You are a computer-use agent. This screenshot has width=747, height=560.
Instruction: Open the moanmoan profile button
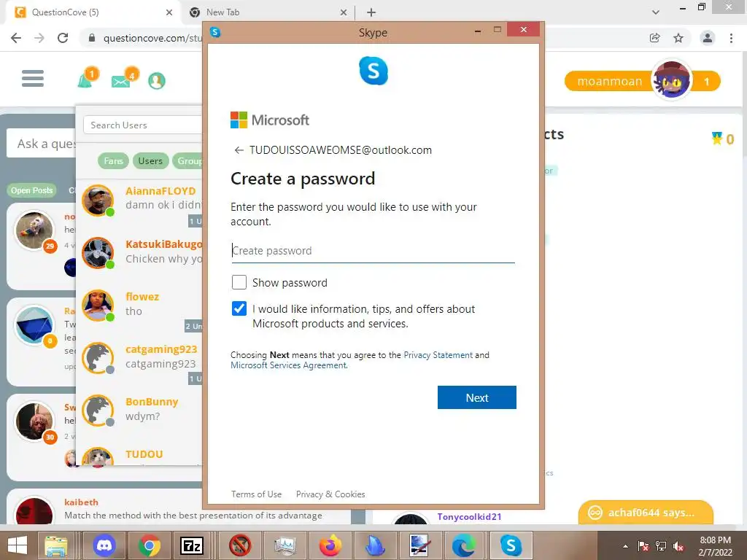pyautogui.click(x=609, y=82)
